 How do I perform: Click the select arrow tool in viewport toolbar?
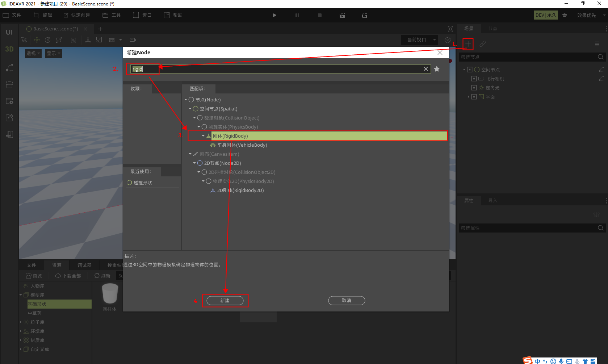(24, 40)
